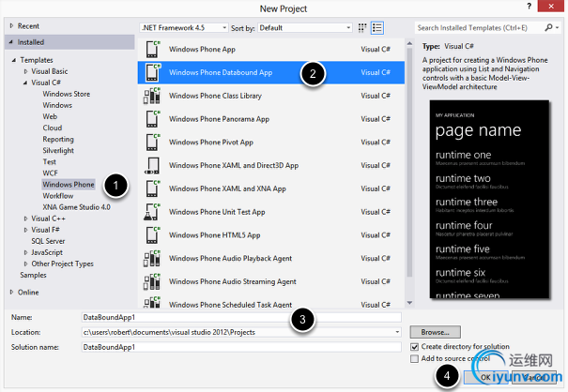Click the Windows Phone App template icon
The height and width of the screenshot is (392, 568).
[x=152, y=49]
